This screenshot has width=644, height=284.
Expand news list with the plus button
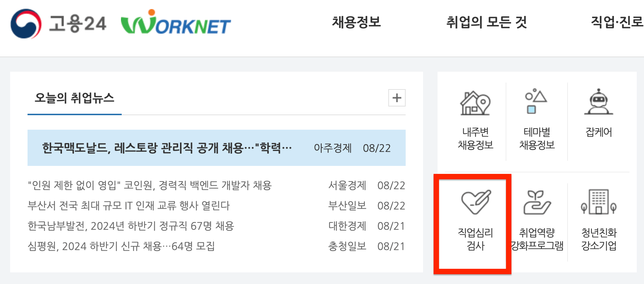point(397,98)
